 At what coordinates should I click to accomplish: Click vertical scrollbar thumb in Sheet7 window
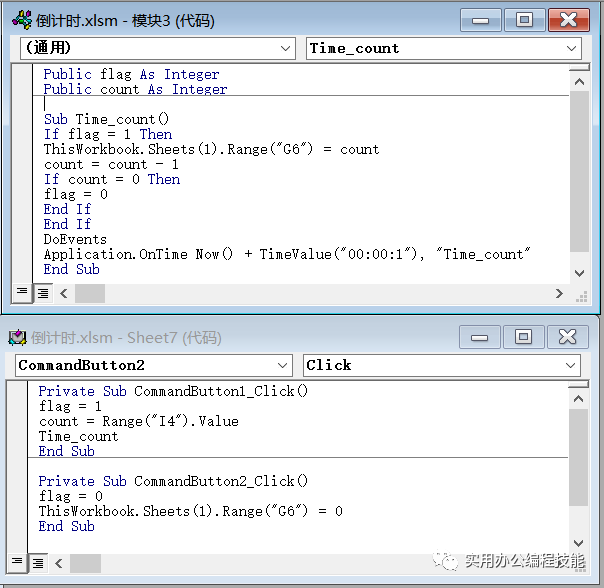578,457
